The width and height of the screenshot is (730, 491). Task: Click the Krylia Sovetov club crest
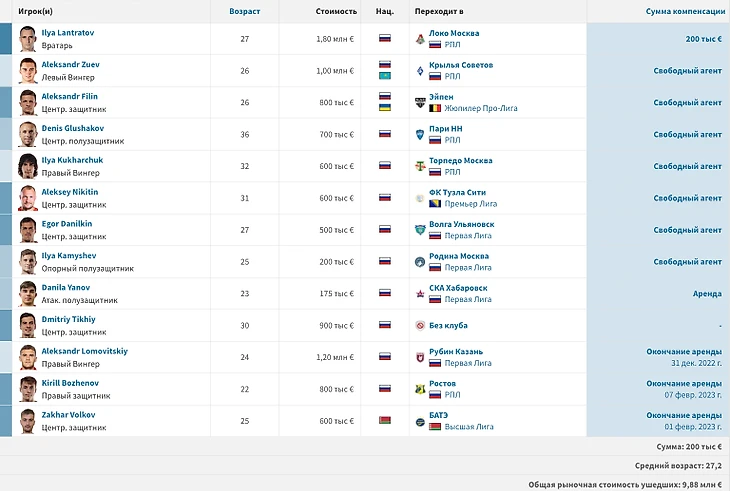pos(420,71)
